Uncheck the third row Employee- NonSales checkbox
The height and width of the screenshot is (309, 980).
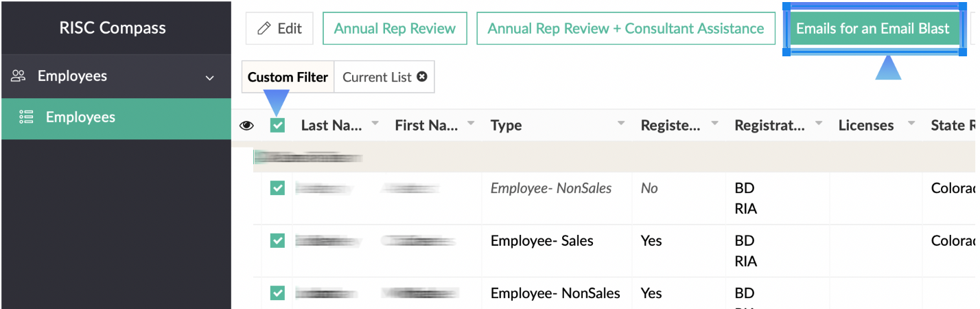(x=277, y=293)
